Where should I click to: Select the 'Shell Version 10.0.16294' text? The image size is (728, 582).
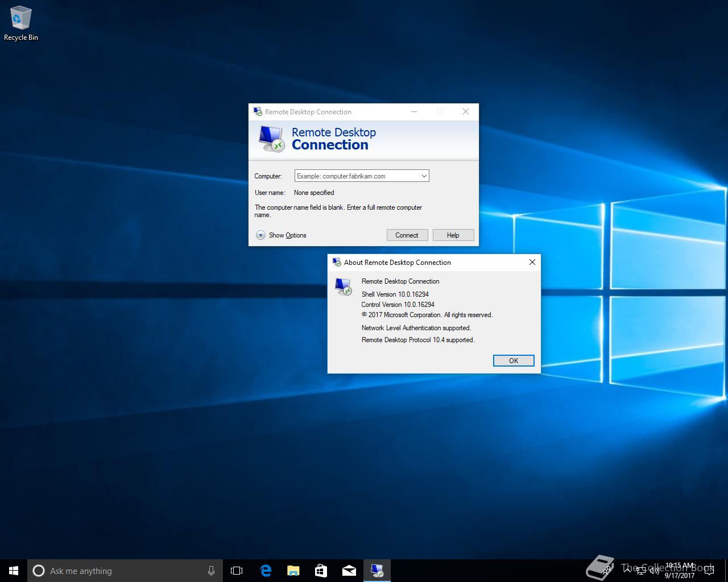click(x=395, y=294)
